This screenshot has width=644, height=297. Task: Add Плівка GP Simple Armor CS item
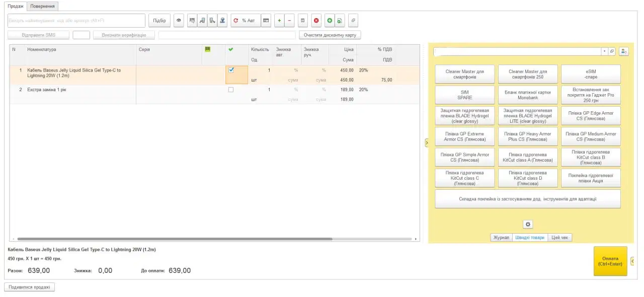point(465,157)
